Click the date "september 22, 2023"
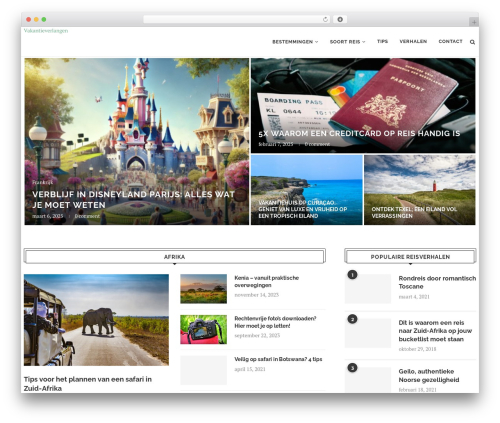This screenshot has width=500, height=423. 257,335
